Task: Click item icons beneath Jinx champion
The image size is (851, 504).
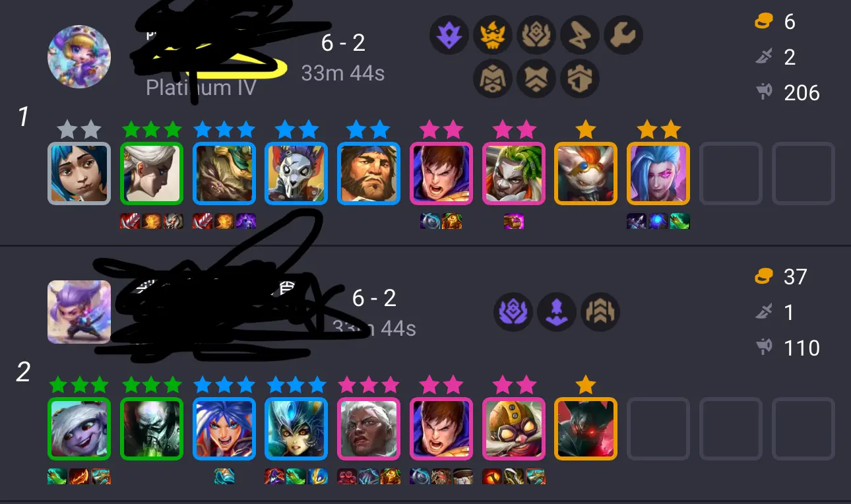Action: click(658, 222)
